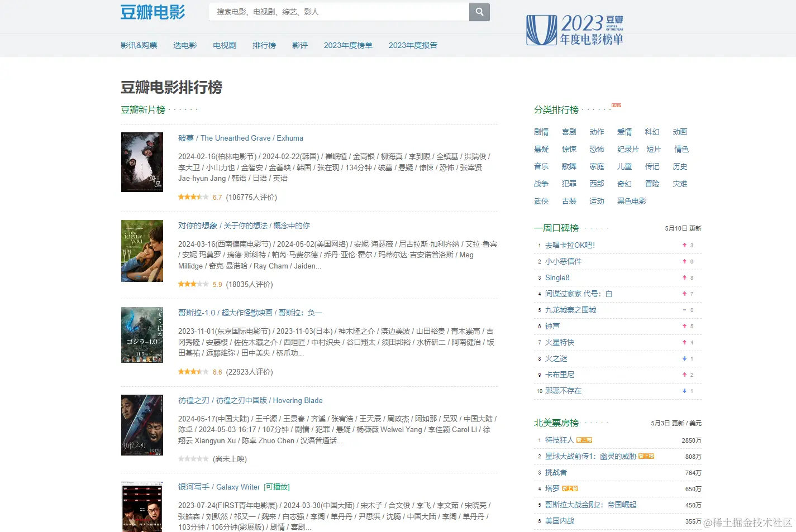
Task: Open the 银河写手 / Galaxy Writer title link
Action: [x=219, y=487]
